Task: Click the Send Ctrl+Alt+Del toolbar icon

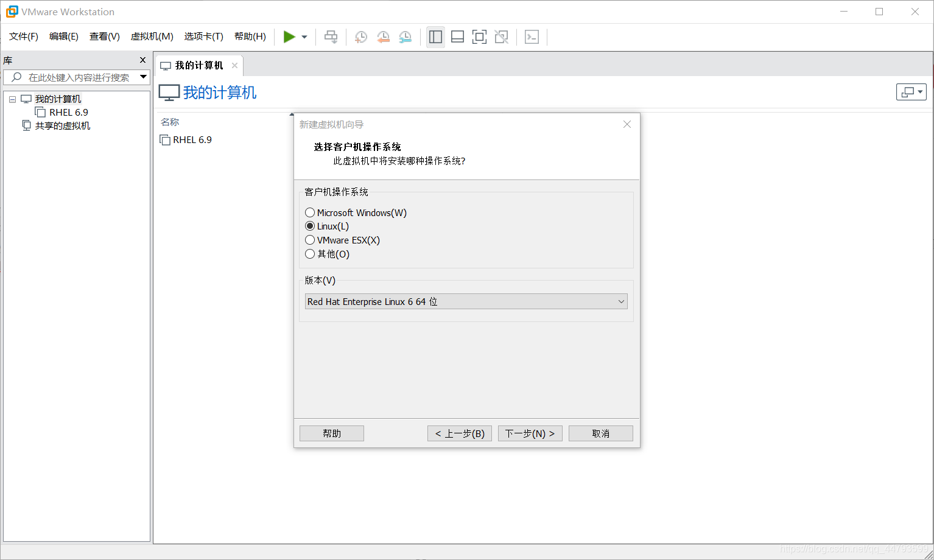Action: [x=331, y=37]
